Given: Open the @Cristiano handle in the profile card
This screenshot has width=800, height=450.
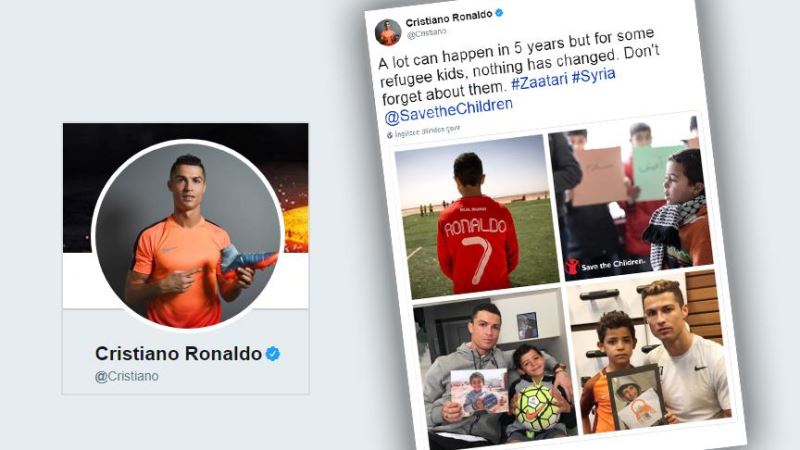Looking at the screenshot, I should tap(127, 376).
